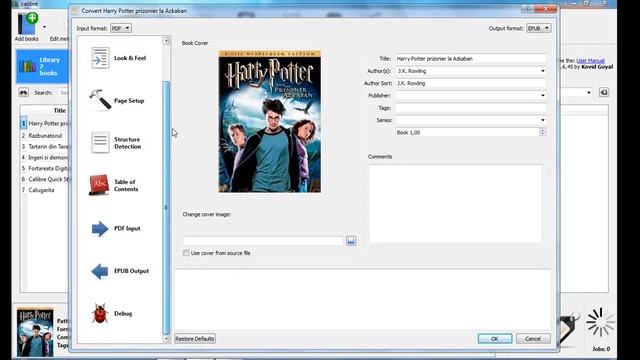Click the large Book Cover image
The height and width of the screenshot is (360, 640).
(x=270, y=121)
